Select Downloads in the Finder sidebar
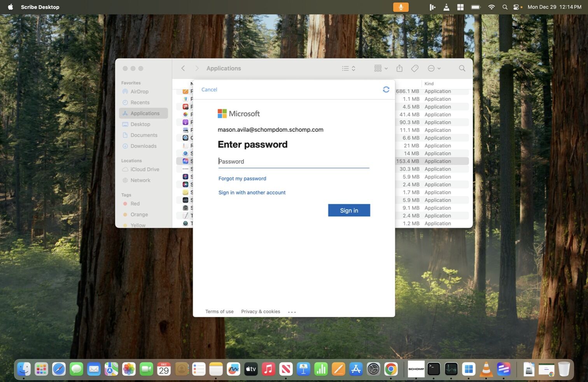588x382 pixels. pyautogui.click(x=143, y=146)
